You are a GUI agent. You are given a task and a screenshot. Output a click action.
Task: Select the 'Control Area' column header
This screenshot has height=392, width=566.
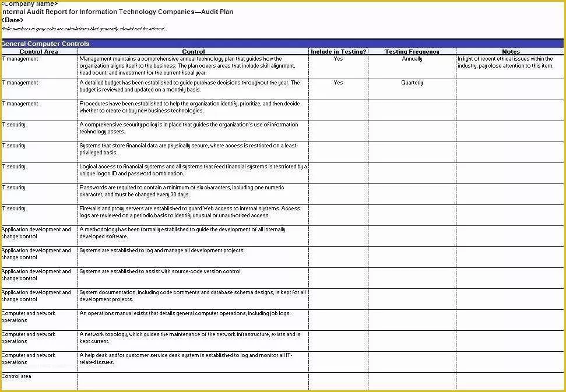tap(39, 52)
